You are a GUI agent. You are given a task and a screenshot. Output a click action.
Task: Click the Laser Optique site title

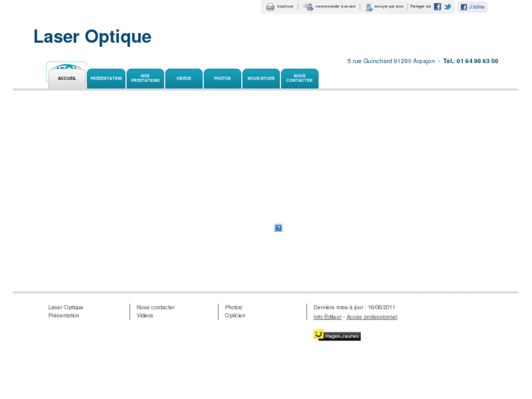[92, 37]
